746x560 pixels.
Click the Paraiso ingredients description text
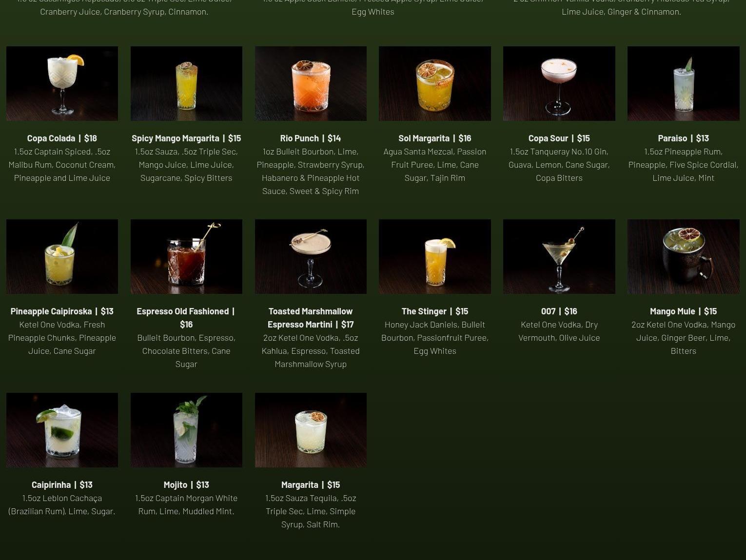tap(683, 165)
